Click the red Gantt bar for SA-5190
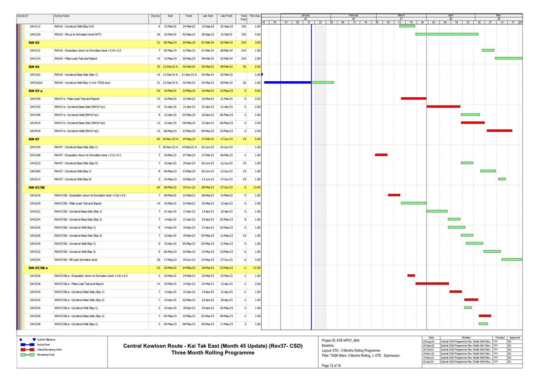 pos(413,99)
